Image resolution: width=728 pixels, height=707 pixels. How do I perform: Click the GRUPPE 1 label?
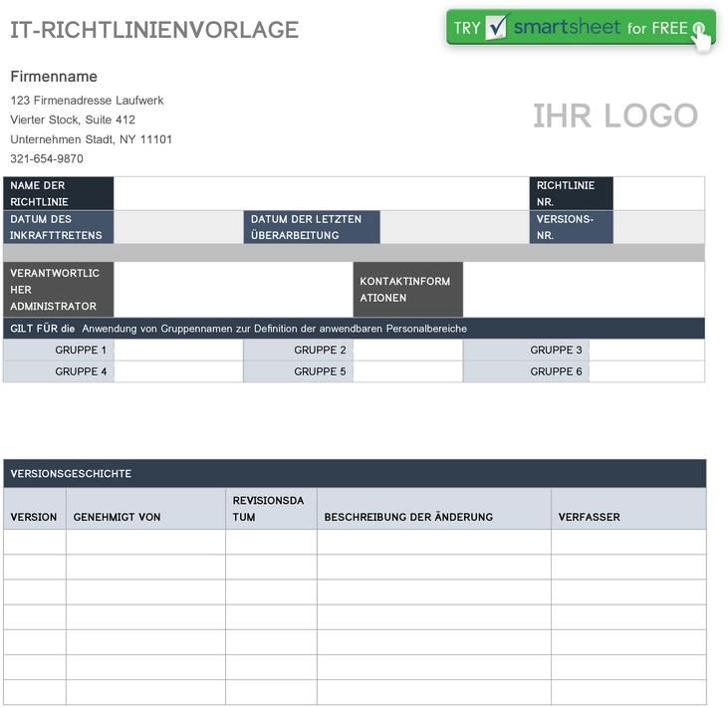59,351
